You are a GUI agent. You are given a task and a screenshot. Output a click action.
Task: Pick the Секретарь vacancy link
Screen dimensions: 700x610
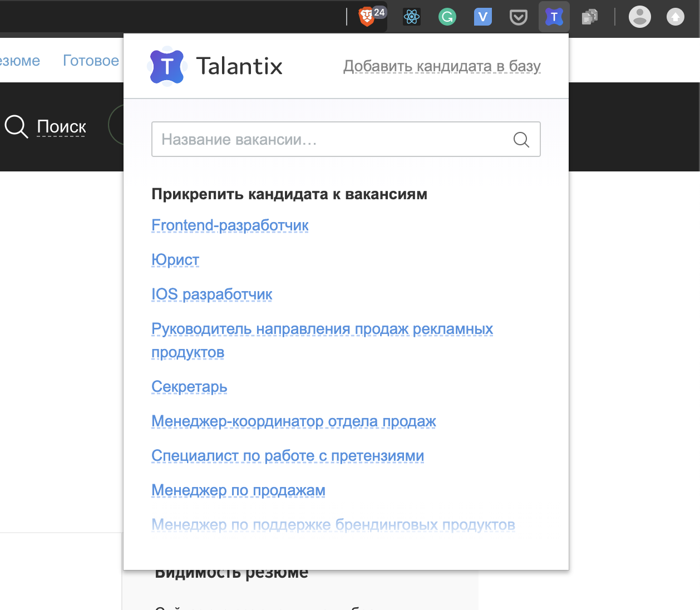pos(189,387)
